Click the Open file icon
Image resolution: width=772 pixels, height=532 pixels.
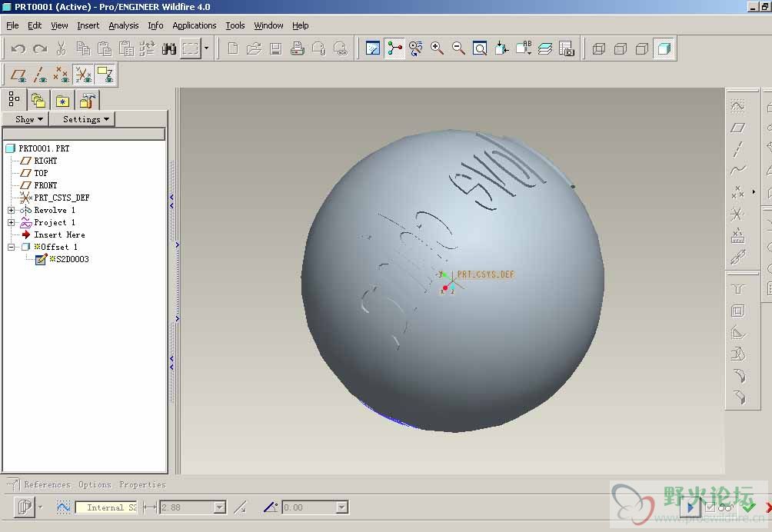pyautogui.click(x=254, y=48)
